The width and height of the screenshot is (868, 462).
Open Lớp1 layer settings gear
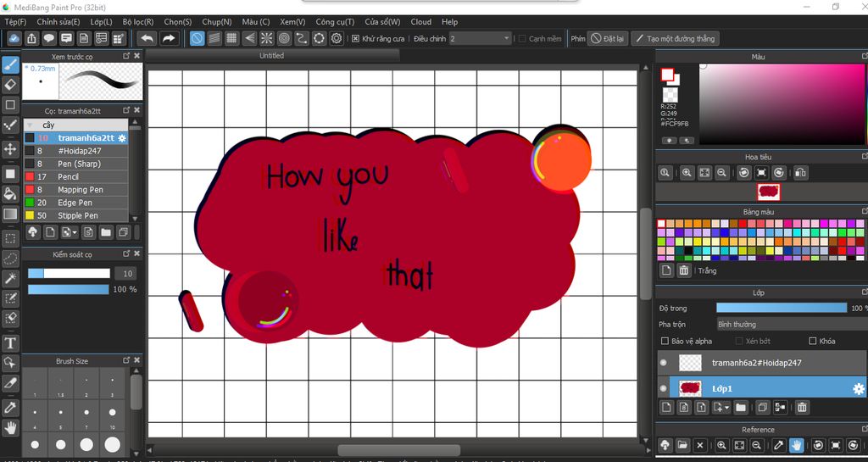click(x=859, y=389)
